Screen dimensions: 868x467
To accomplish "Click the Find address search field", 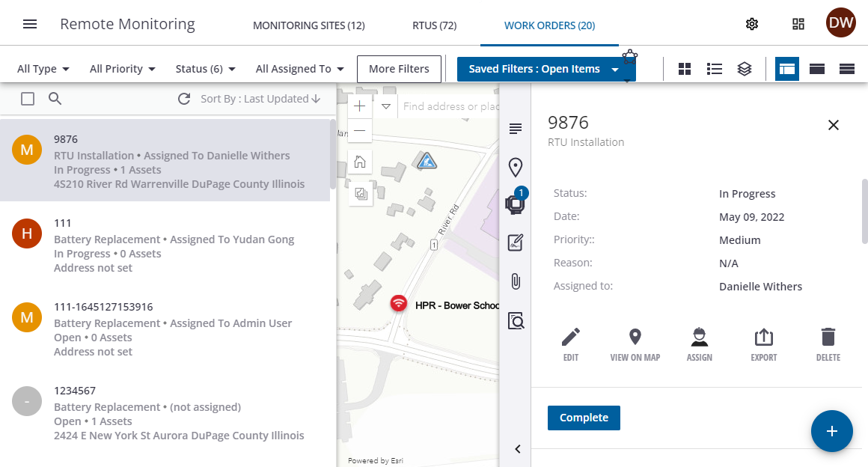I will [449, 106].
